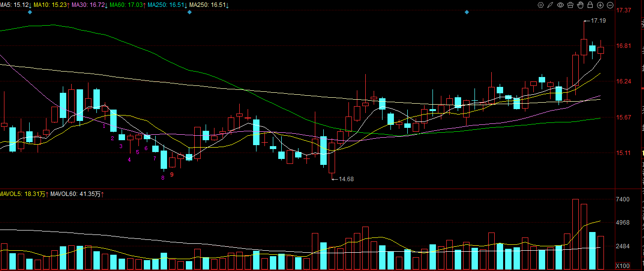This screenshot has width=644, height=271.
Task: Toggle the eye visibility icon
Action: 560,5
